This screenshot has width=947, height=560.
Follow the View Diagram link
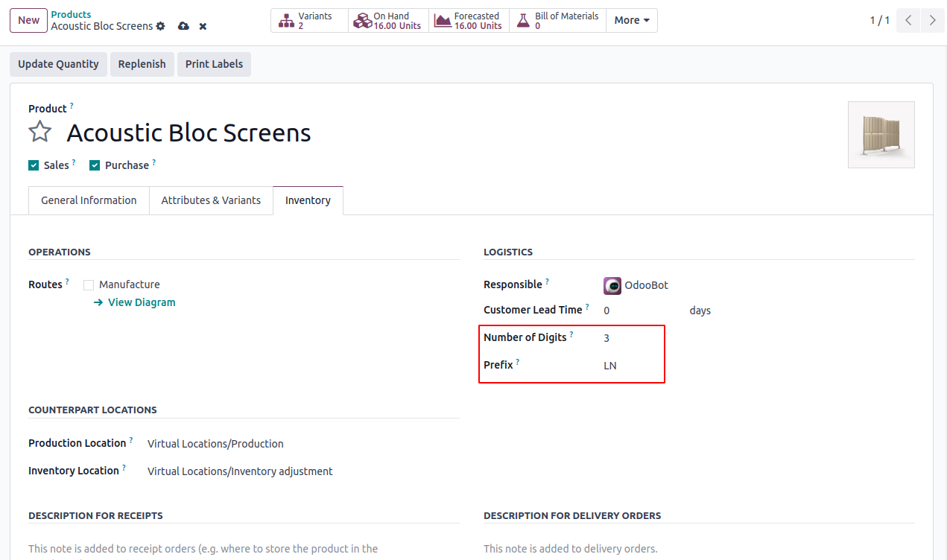[142, 302]
